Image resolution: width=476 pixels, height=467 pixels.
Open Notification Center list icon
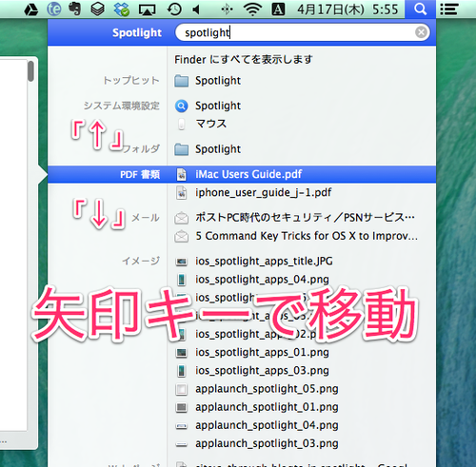coord(449,10)
